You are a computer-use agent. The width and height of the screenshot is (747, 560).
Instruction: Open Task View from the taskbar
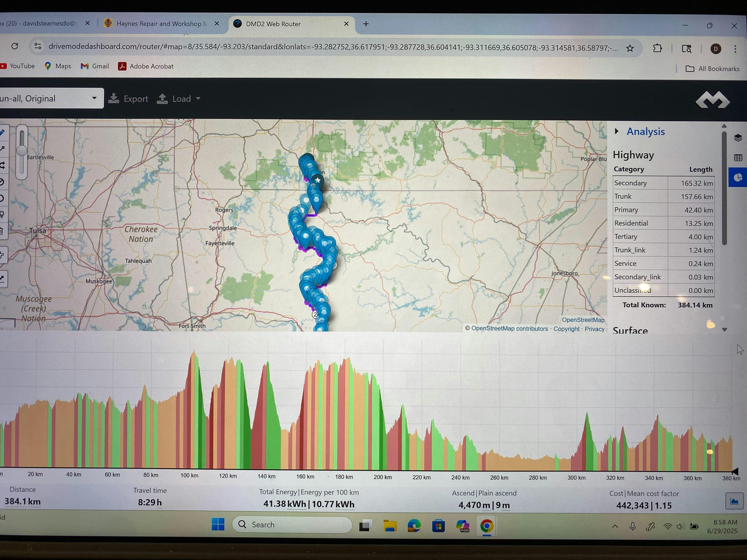(365, 526)
